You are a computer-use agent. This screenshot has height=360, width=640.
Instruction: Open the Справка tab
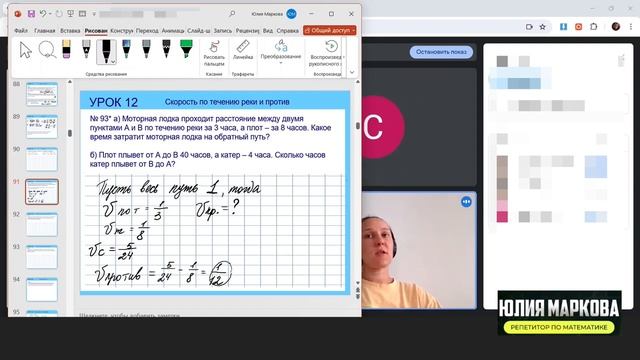(287, 31)
